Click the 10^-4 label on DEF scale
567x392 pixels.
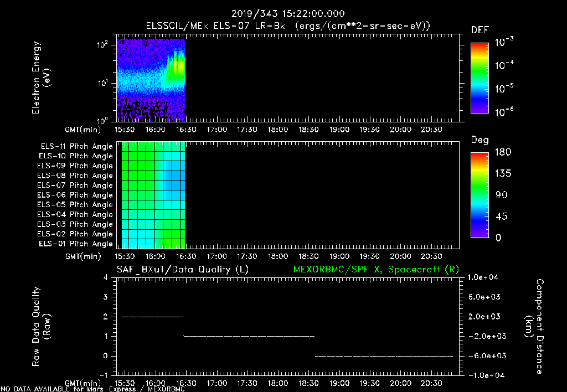click(x=504, y=65)
